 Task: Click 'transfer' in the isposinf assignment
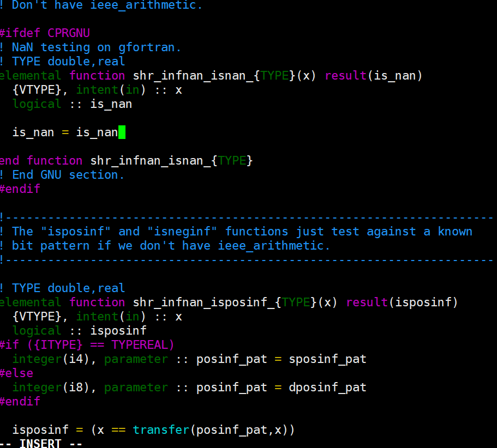coord(161,430)
